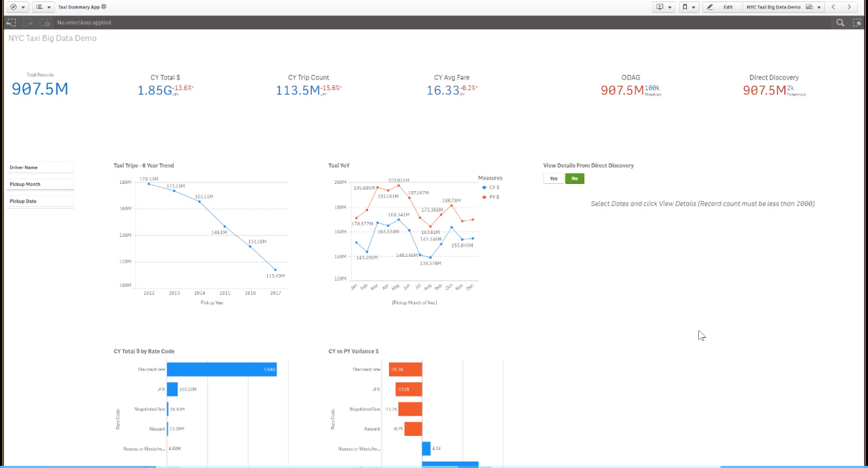The height and width of the screenshot is (468, 868).
Task: Open the storytelling dropdown
Action: 664,6
